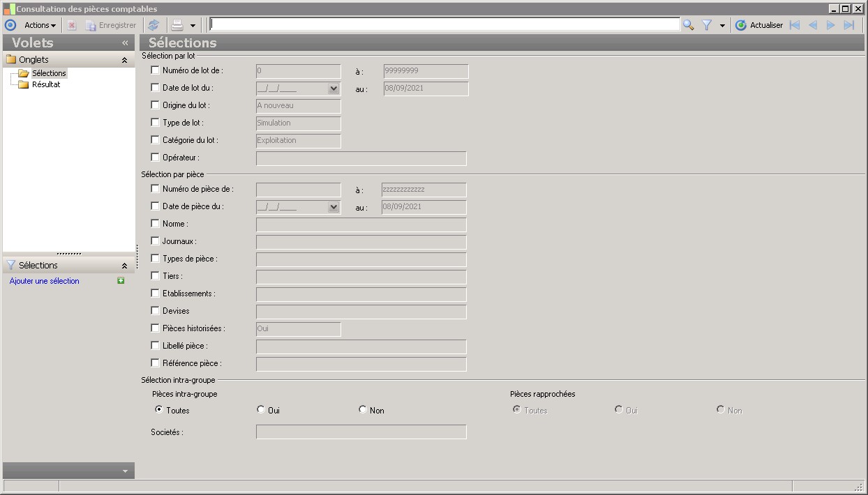Tick the Type de lot checkbox
The image size is (868, 495).
tap(155, 122)
